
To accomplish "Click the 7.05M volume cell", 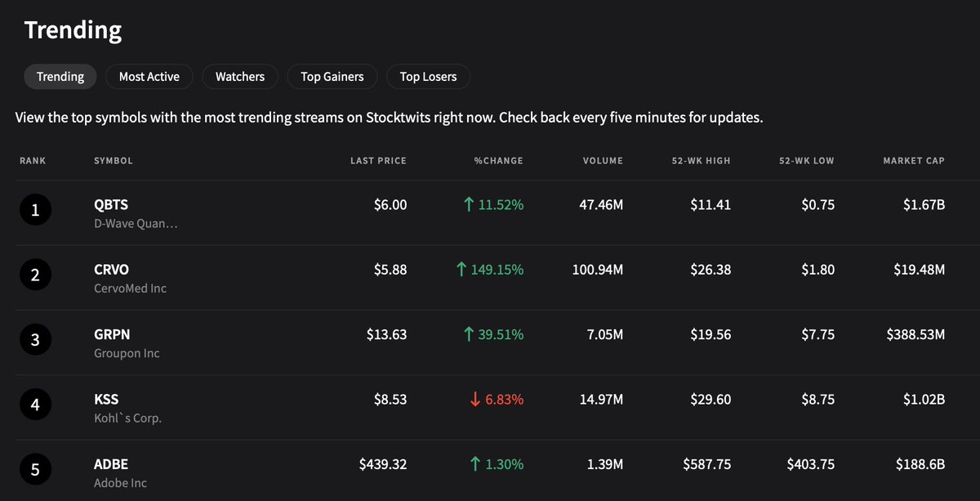I will [604, 334].
